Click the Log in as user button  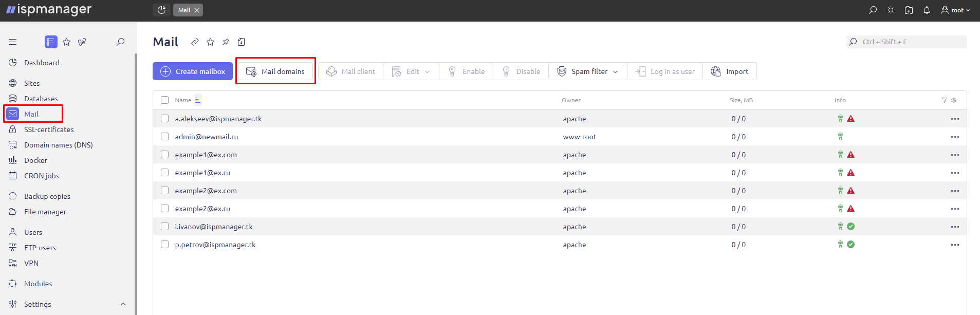pyautogui.click(x=665, y=71)
